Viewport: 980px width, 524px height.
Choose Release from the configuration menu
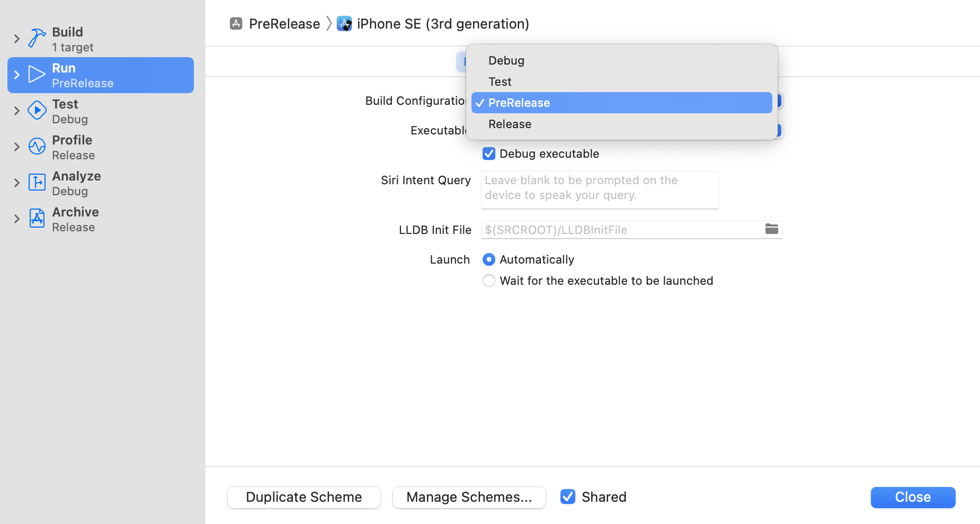510,124
